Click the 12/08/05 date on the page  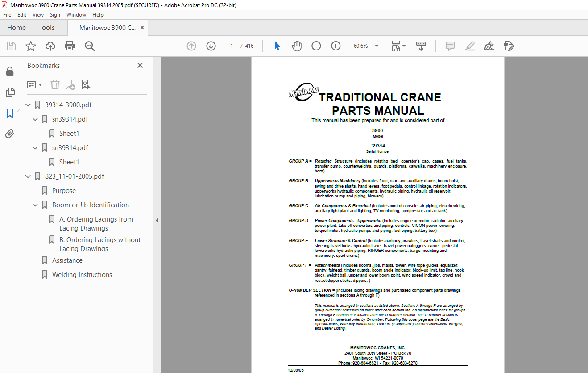tap(295, 370)
